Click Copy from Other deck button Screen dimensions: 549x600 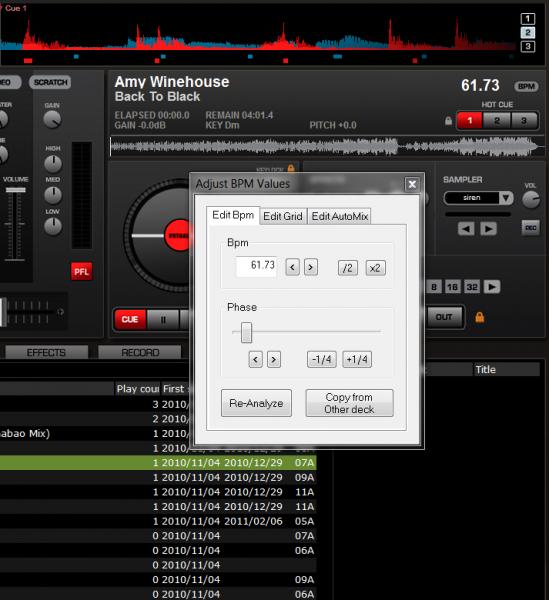click(349, 403)
